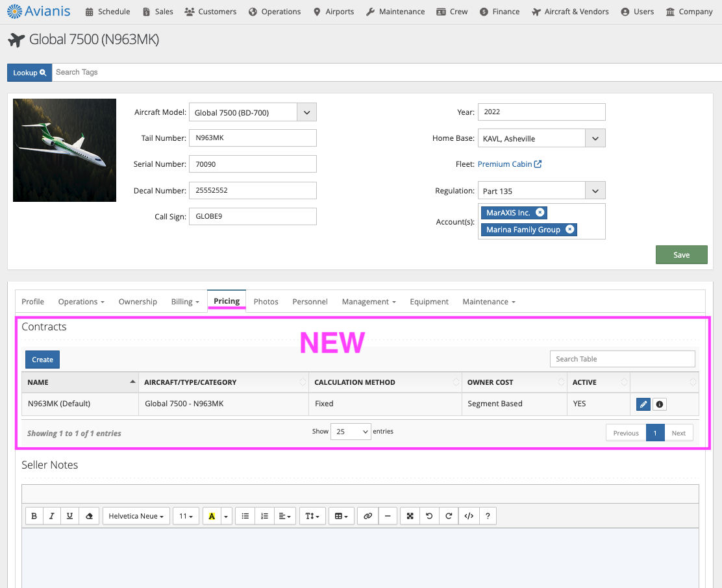
Task: Click the aircraft photo thumbnail
Action: pyautogui.click(x=64, y=150)
